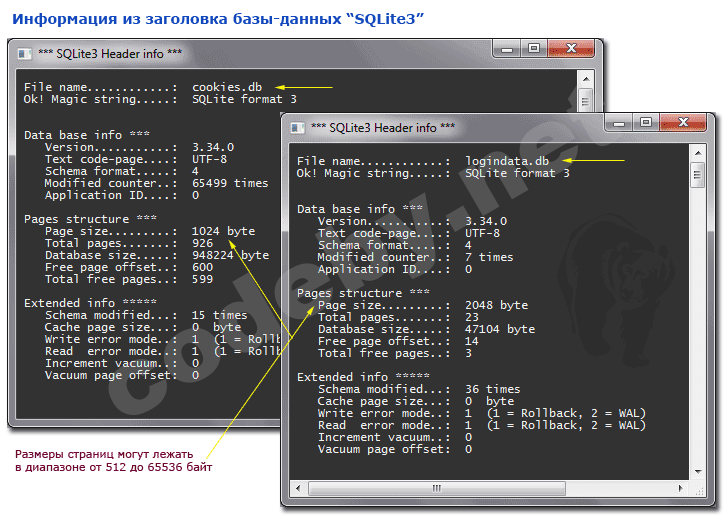This screenshot has height=516, width=724.
Task: Click 'Extended info *****' heading in cookies.db window
Action: 90,303
